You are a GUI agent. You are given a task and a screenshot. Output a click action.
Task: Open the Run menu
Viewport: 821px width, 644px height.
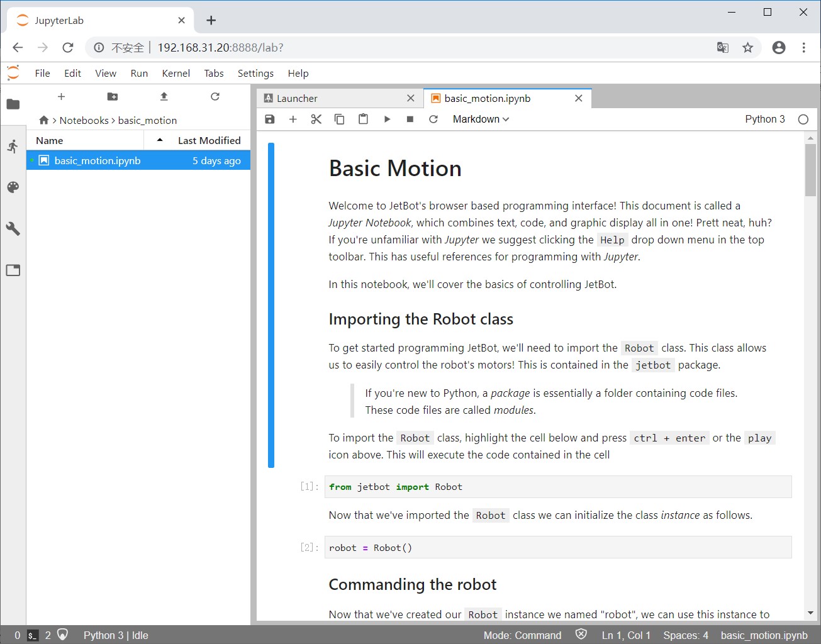tap(139, 73)
